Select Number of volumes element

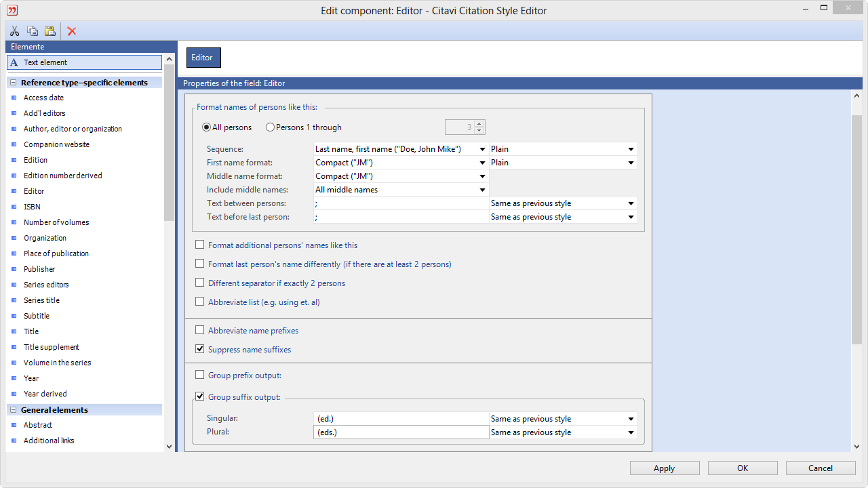pyautogui.click(x=56, y=222)
